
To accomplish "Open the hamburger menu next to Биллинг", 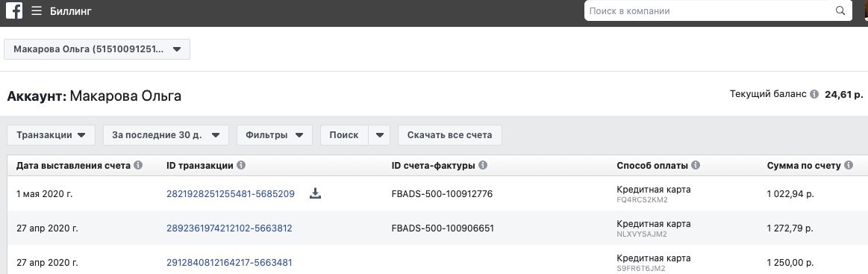I will [37, 11].
